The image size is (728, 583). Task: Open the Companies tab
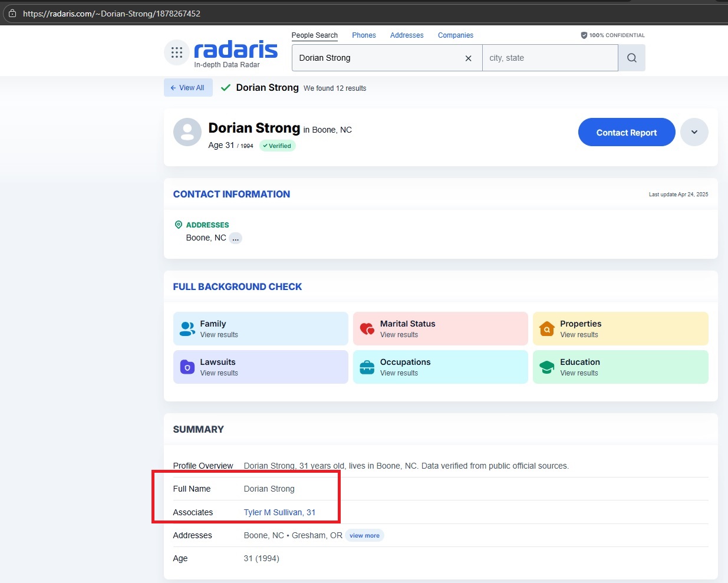[x=455, y=35]
